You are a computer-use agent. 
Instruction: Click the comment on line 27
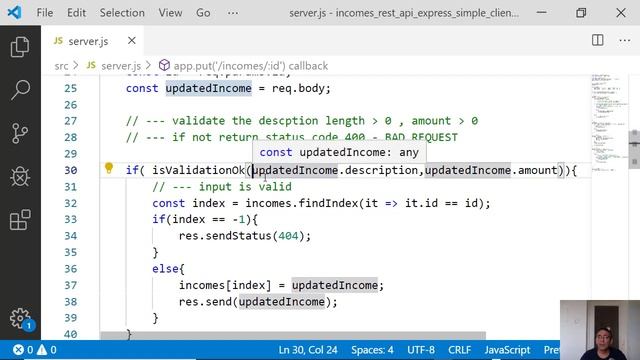tap(302, 121)
